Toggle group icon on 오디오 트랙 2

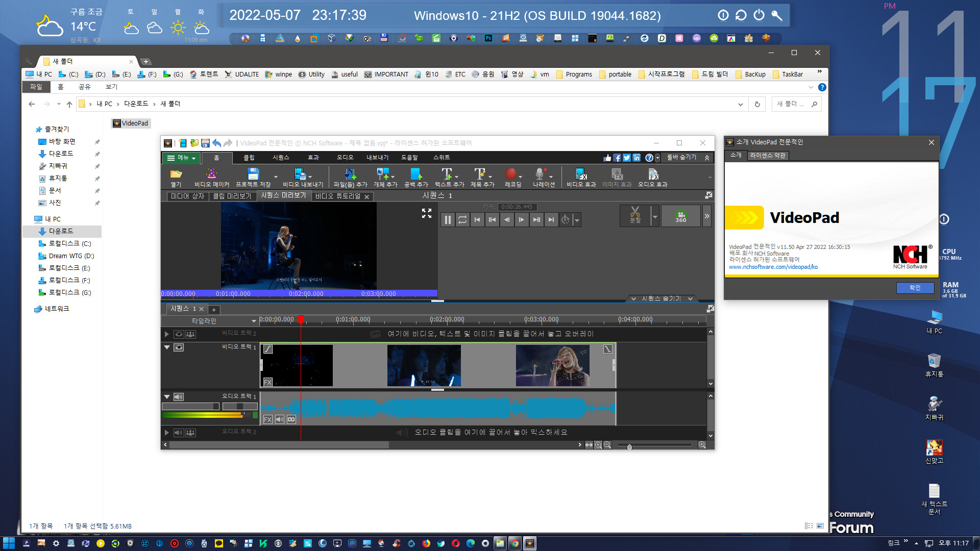(190, 433)
